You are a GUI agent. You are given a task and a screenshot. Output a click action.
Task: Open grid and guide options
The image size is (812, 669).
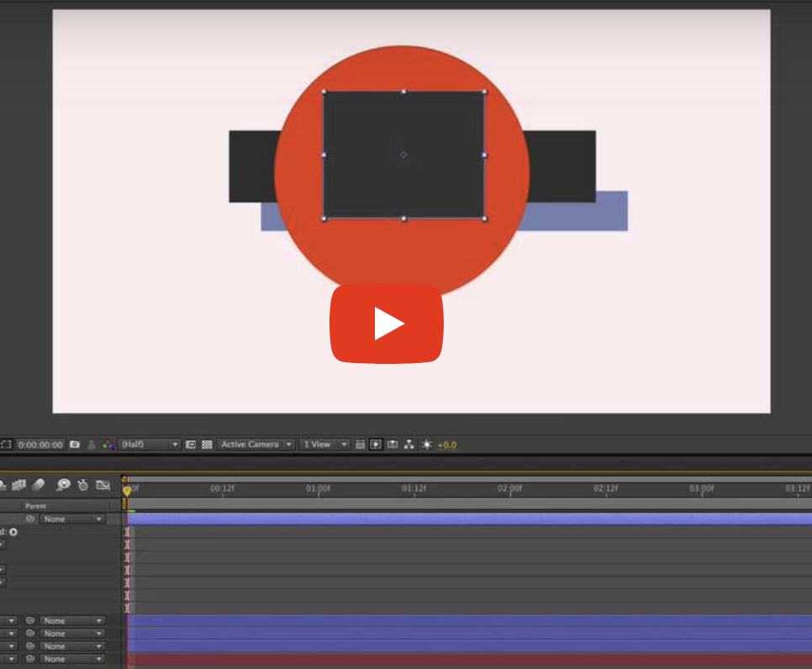(361, 445)
